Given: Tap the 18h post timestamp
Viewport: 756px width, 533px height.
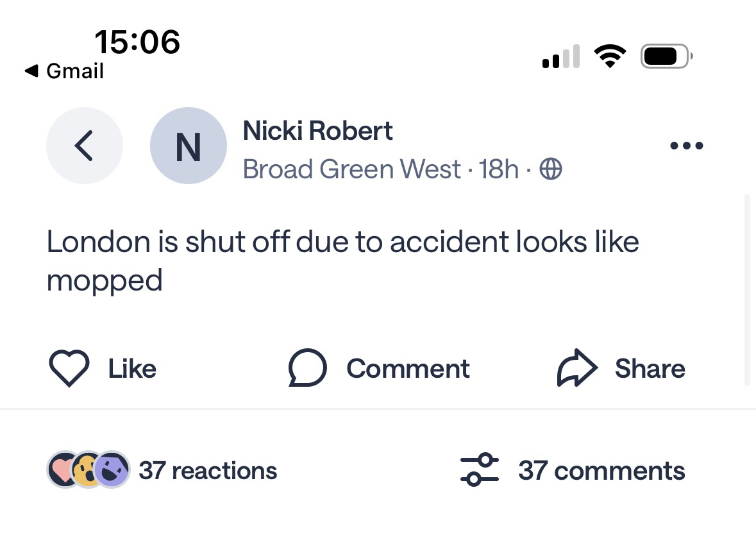Looking at the screenshot, I should point(498,169).
